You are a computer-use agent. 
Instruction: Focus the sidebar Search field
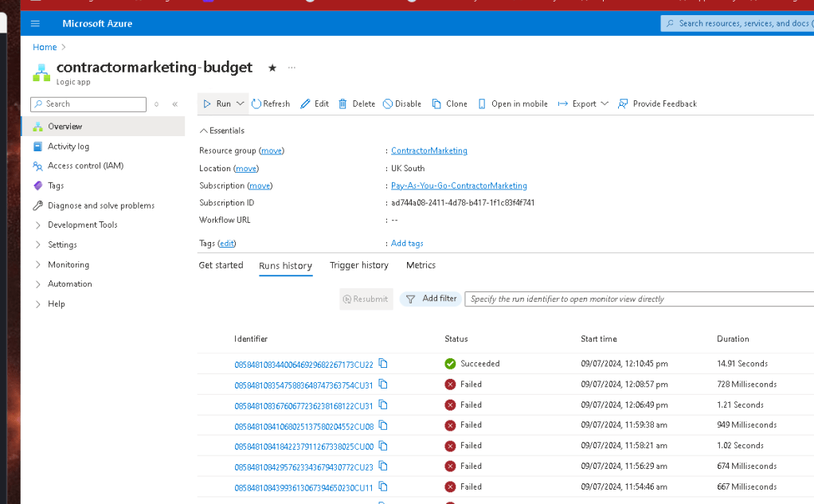[88, 104]
